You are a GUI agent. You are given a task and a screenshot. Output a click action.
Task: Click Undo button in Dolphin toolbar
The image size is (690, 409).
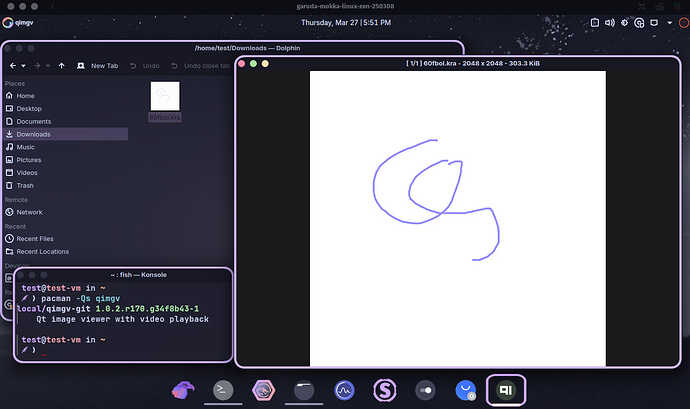tap(145, 66)
